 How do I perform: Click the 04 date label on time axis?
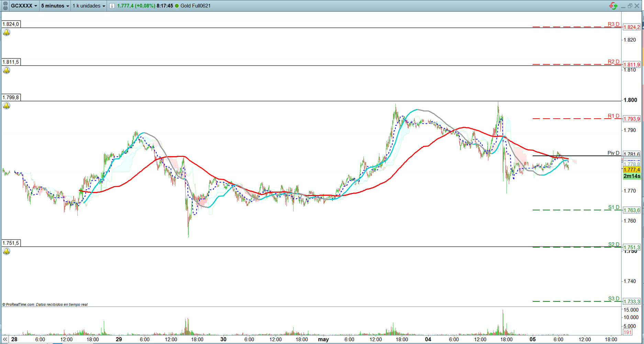pos(428,340)
